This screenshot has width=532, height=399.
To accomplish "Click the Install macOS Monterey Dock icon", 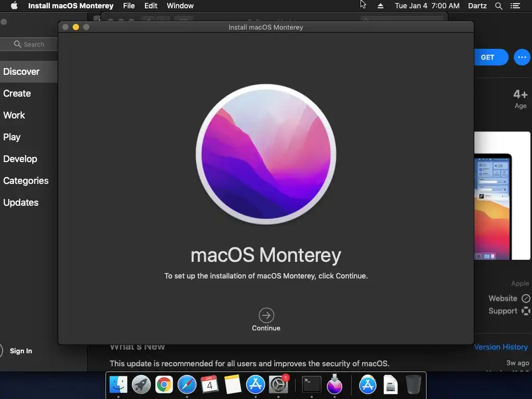I will point(335,384).
